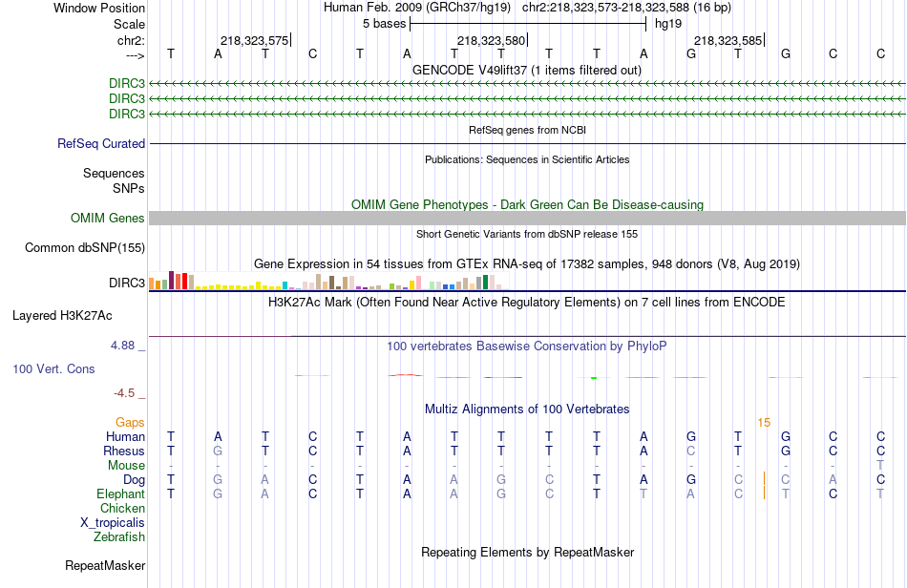Screen dimensions: 907x588
Task: Click the 5 bases scale label
Action: tap(384, 24)
